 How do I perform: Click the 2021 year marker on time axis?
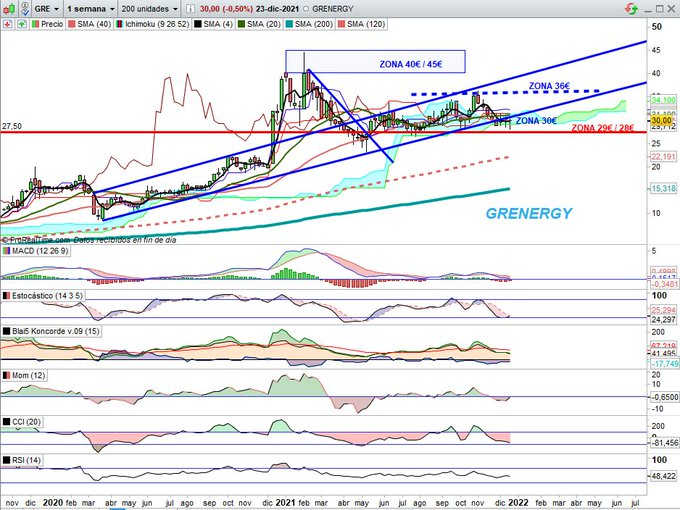click(285, 503)
